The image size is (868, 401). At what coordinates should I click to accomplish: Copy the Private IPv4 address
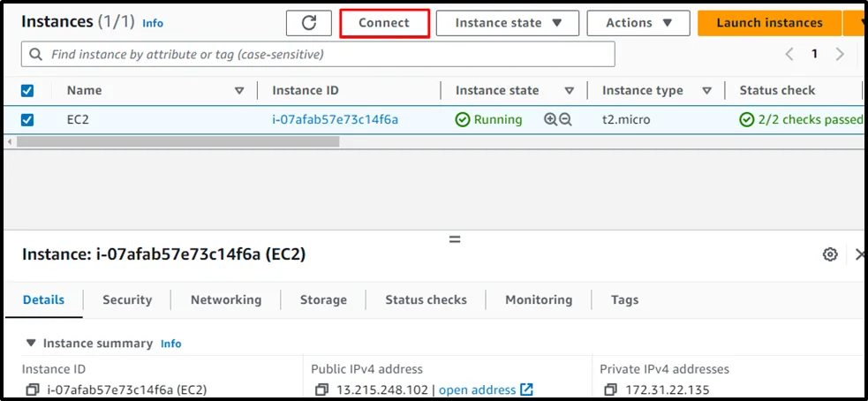point(610,390)
